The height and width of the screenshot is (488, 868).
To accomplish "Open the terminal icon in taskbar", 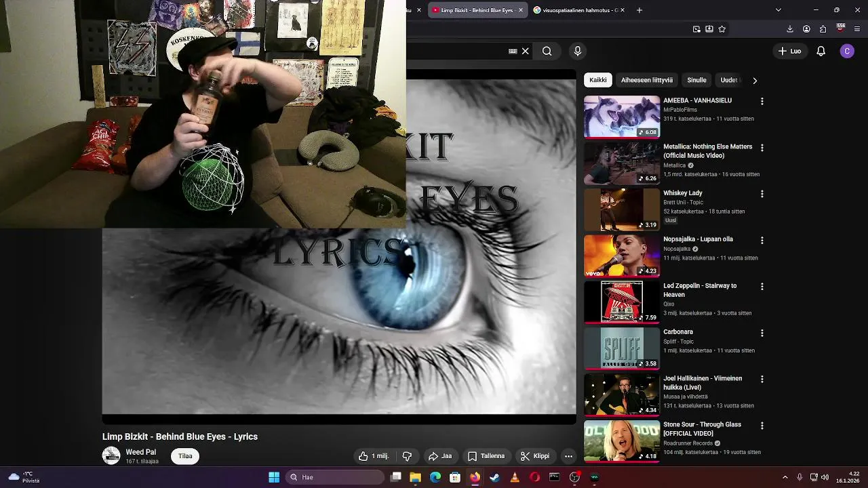I will tap(554, 477).
